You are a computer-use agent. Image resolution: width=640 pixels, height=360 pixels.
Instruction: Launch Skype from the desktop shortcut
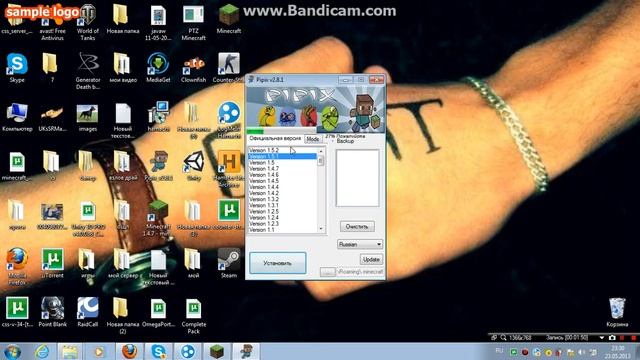point(17,68)
